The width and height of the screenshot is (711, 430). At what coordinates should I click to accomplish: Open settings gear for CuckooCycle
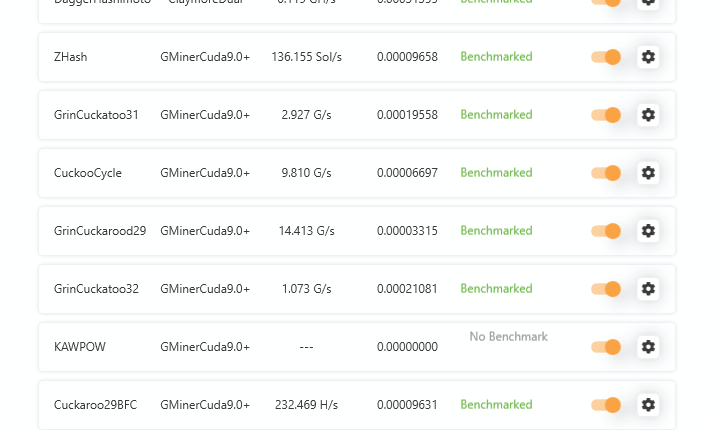click(x=648, y=173)
